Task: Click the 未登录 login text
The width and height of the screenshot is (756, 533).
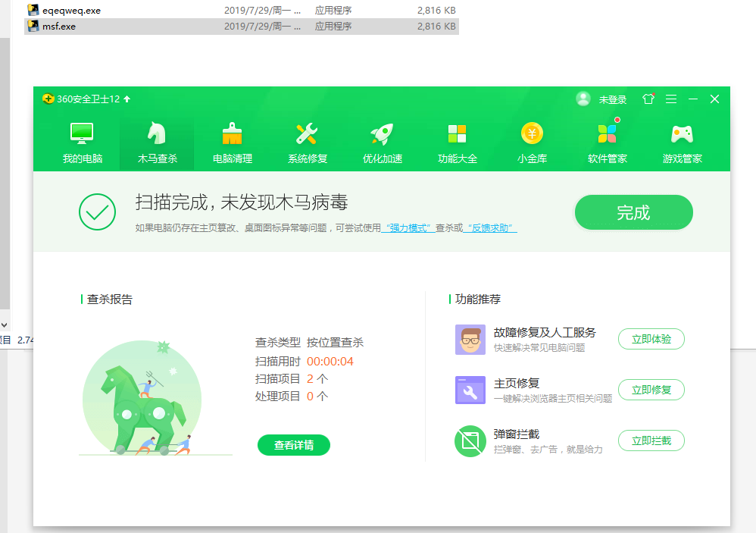Action: (x=613, y=99)
